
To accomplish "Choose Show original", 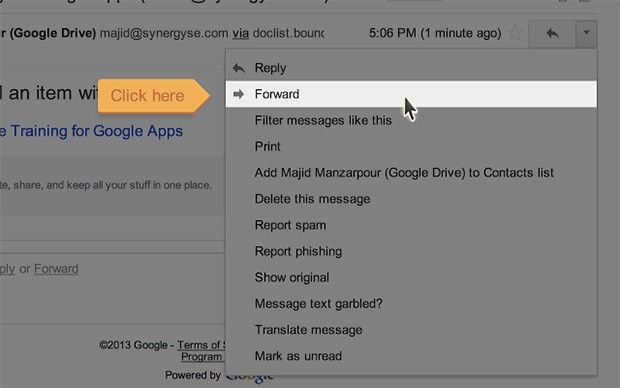I will tap(411, 277).
